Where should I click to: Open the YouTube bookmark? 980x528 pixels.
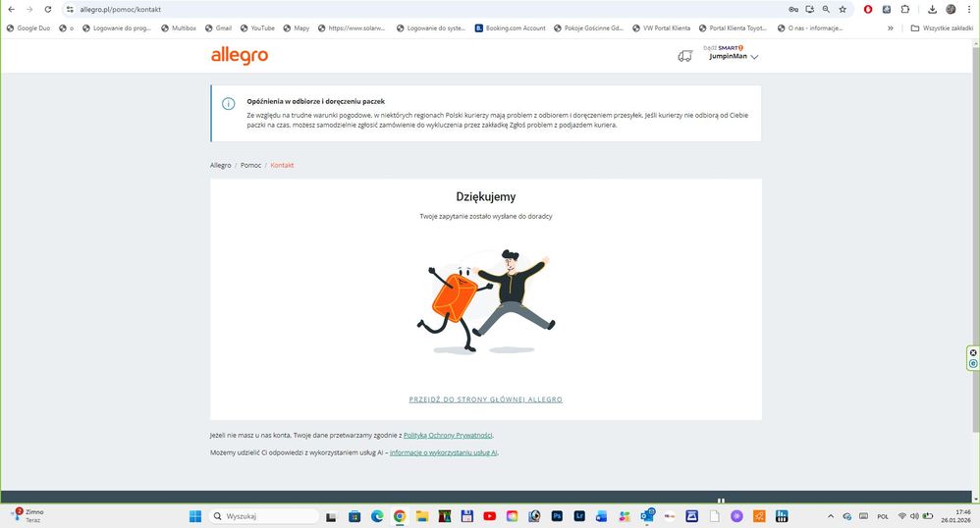(x=257, y=28)
